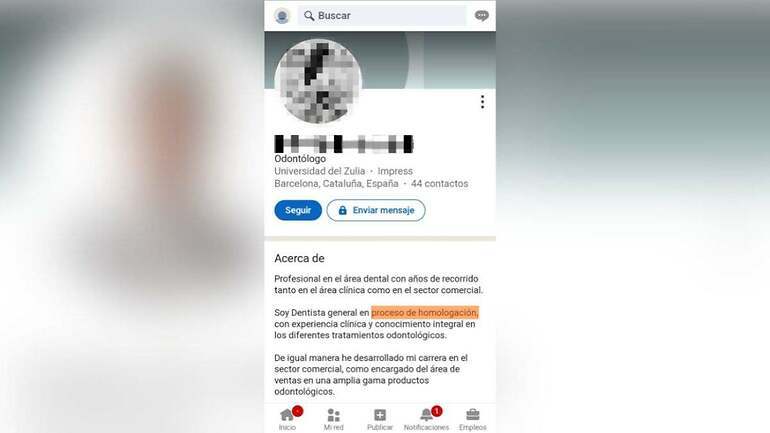770x433 pixels.
Task: Click the Acerca de section heading
Action: (299, 258)
